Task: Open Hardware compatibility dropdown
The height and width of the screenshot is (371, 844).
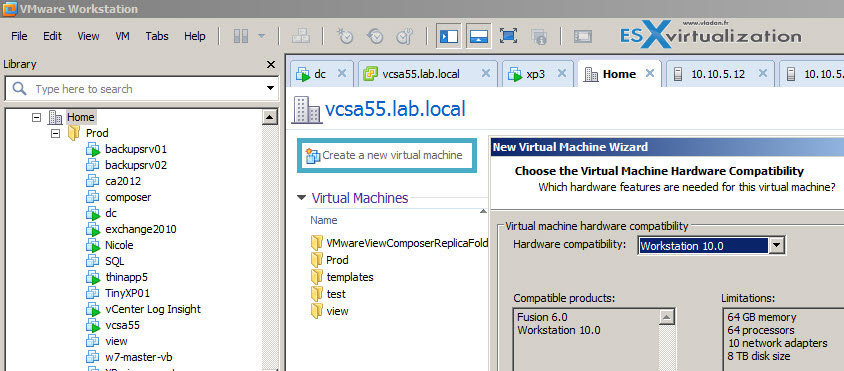Action: pyautogui.click(x=776, y=246)
